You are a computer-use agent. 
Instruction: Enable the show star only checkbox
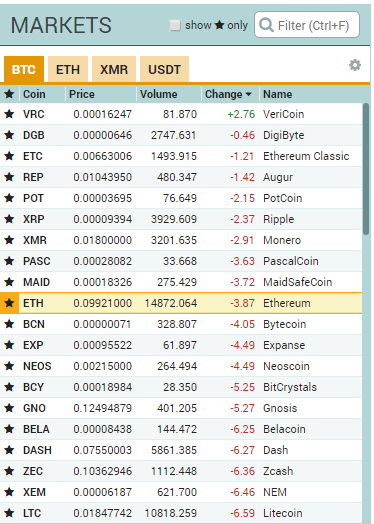(x=175, y=25)
